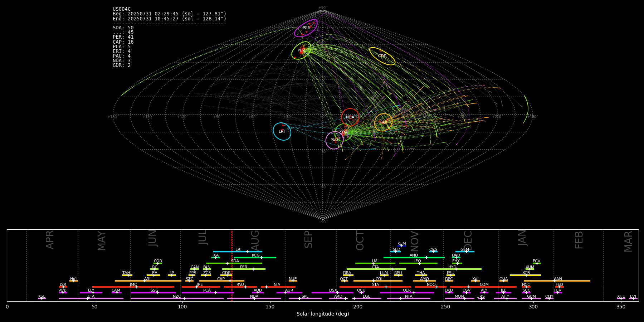Image resolution: width=644 pixels, height=322 pixels.
Task: Click the +120 longitude label on map equator
Action: [x=182, y=117]
